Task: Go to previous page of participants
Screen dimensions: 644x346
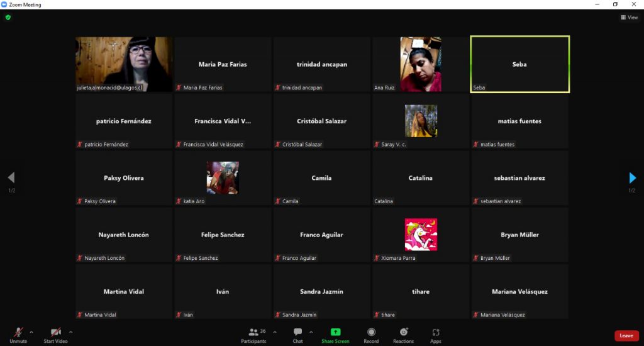Action: click(11, 178)
